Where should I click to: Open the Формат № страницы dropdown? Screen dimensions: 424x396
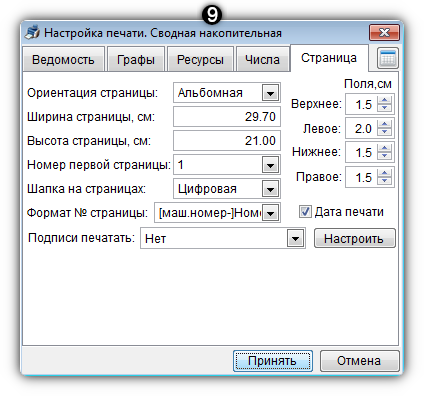270,213
